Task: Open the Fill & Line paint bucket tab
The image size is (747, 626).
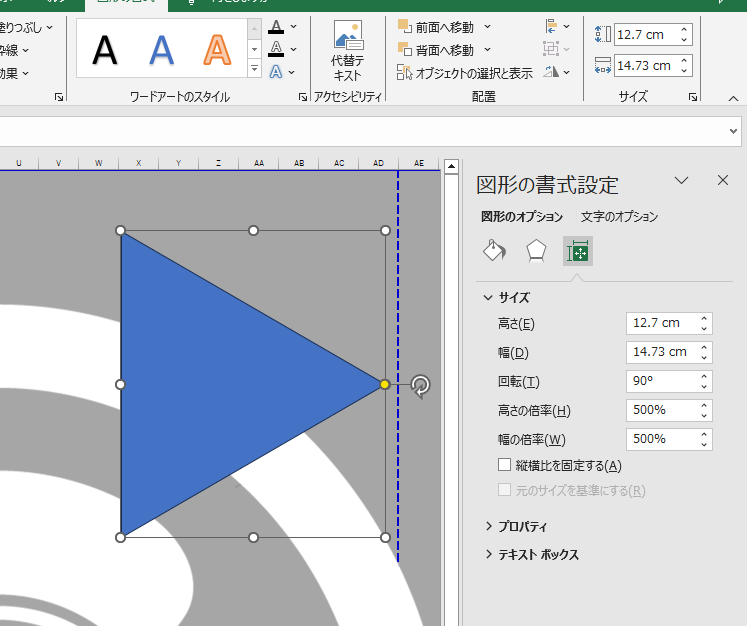Action: coord(494,251)
